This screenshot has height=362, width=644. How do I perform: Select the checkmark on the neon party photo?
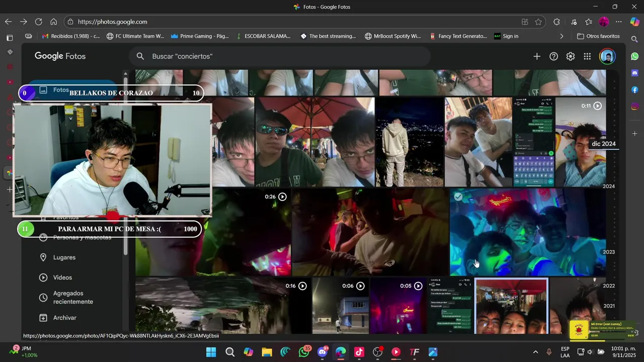tap(458, 197)
